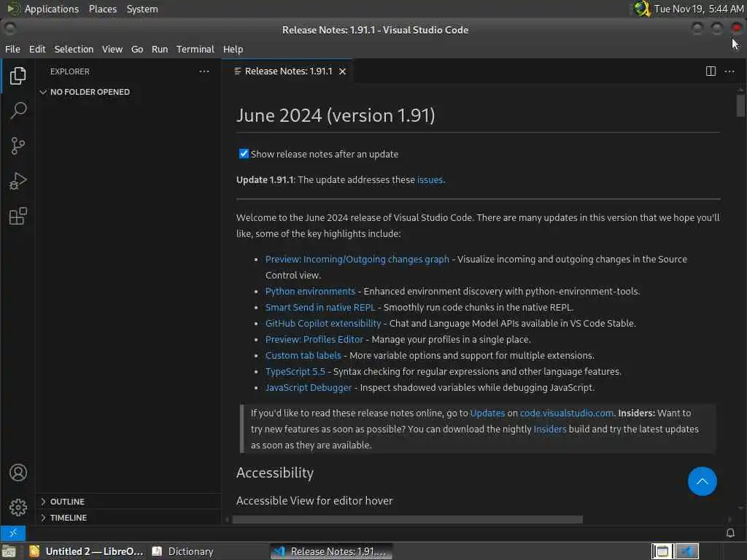Open the Selection menu
The height and width of the screenshot is (560, 747).
point(74,49)
